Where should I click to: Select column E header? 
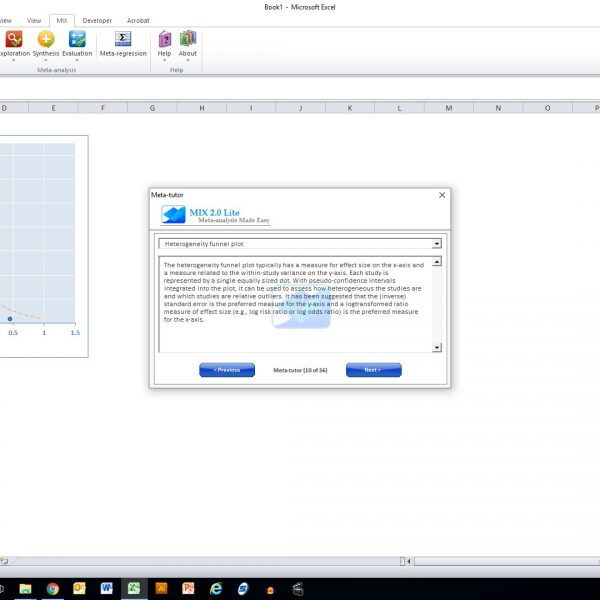[x=53, y=108]
